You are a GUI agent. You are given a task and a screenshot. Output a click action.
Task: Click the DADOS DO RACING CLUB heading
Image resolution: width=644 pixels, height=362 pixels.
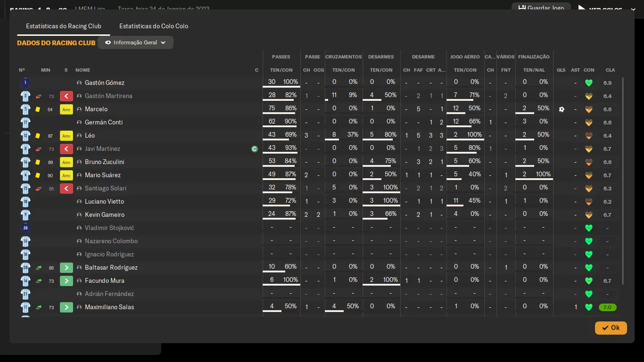point(56,43)
